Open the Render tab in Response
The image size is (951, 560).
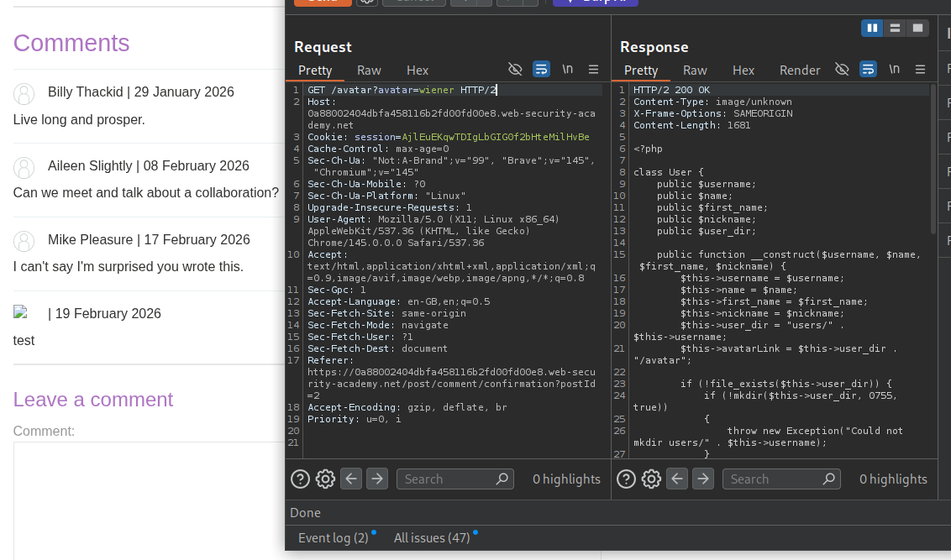(800, 71)
